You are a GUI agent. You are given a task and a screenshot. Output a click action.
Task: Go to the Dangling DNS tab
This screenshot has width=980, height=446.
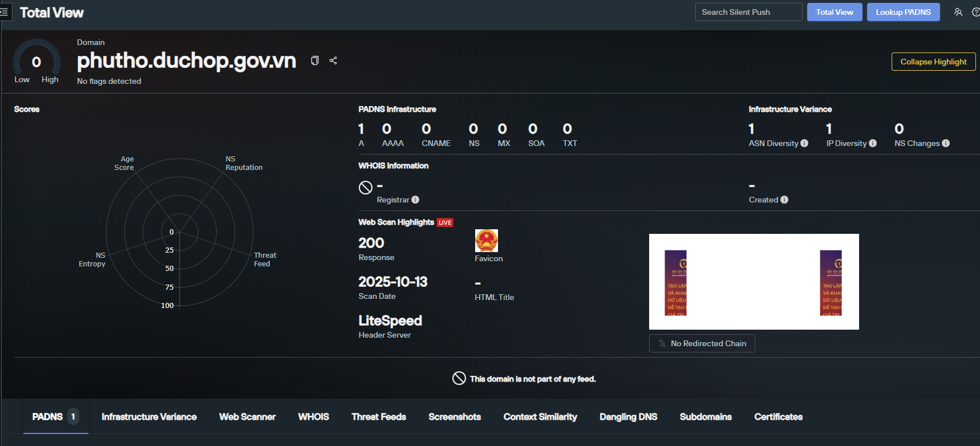pos(628,417)
